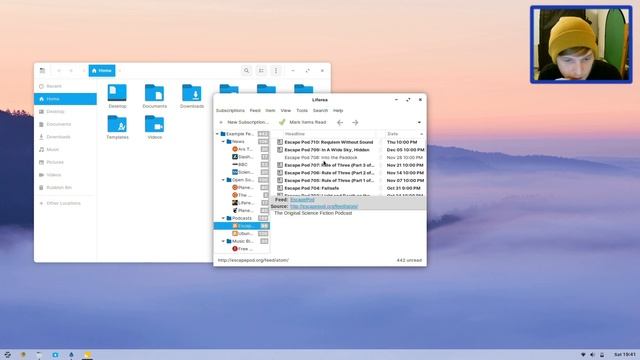The height and width of the screenshot is (360, 640).
Task: Select the Free... feed under Music Blogs
Action: [242, 249]
